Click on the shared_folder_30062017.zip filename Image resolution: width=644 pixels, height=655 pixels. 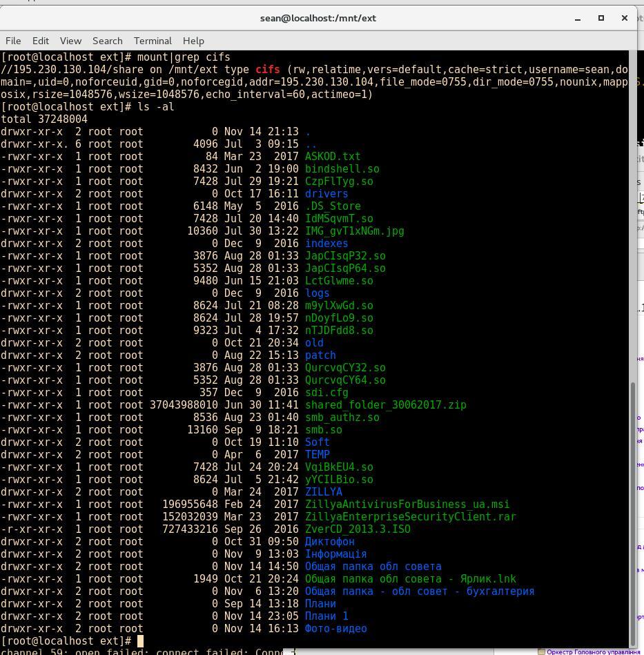click(385, 405)
